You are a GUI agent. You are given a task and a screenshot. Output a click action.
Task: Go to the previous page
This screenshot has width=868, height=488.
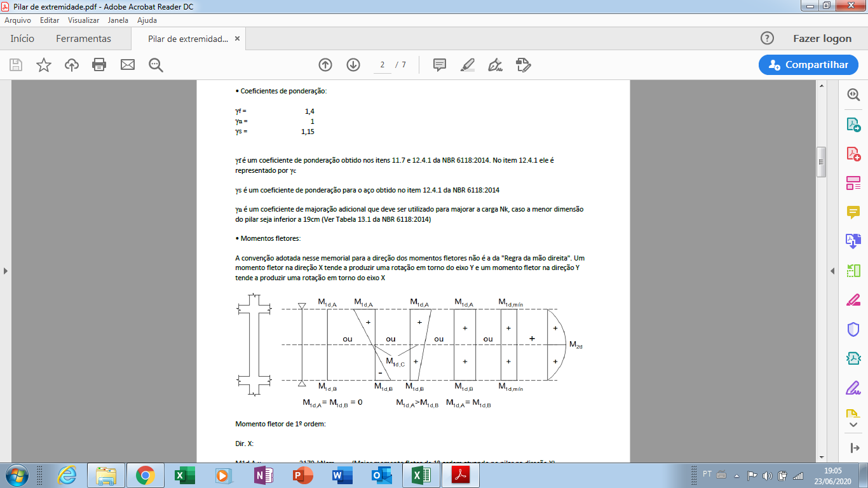(325, 65)
